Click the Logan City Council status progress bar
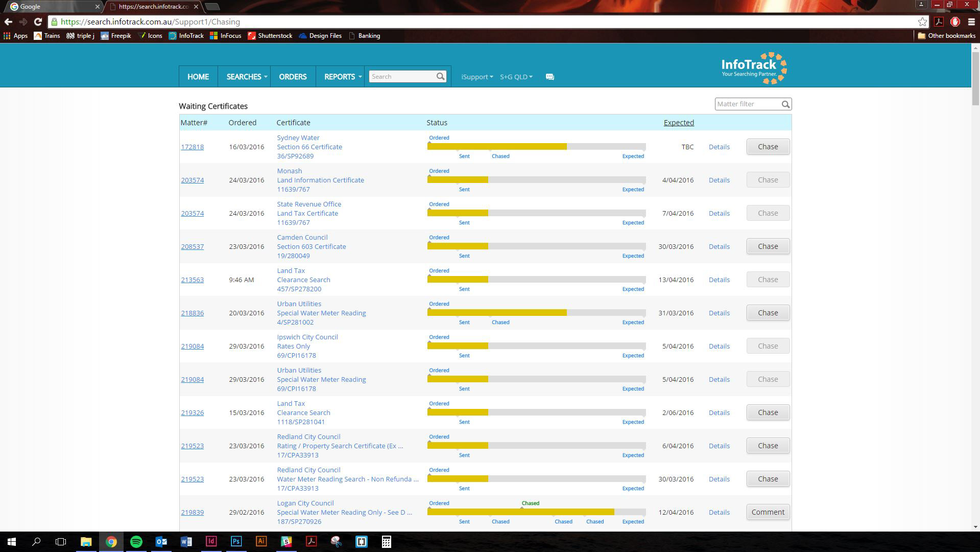The image size is (980, 552). click(537, 512)
